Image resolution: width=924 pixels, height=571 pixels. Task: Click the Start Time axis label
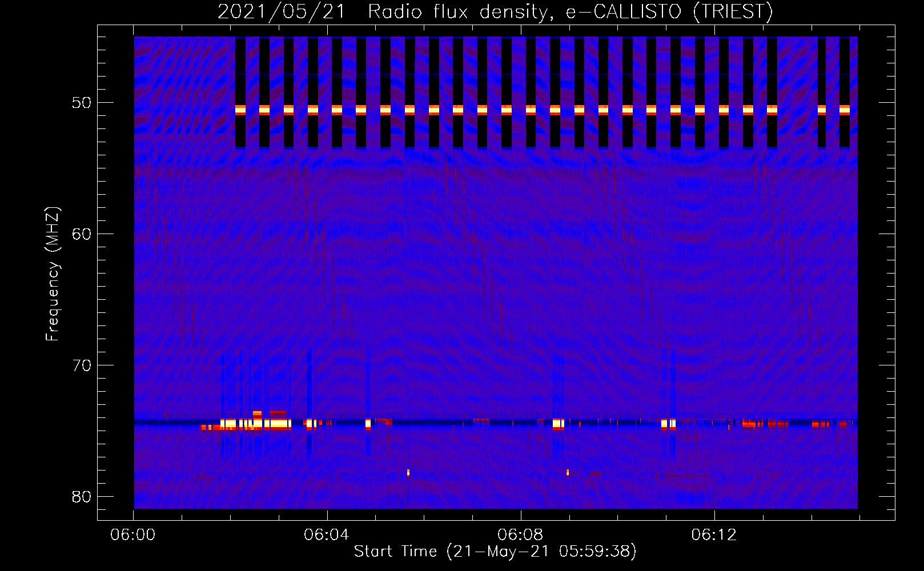click(495, 552)
